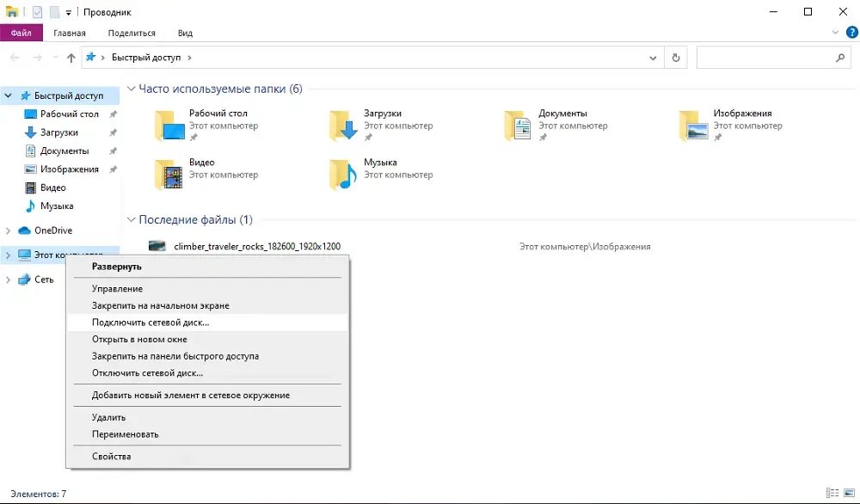Switch to the Главная ribbon tab
Image resolution: width=860 pixels, height=504 pixels.
tap(69, 33)
